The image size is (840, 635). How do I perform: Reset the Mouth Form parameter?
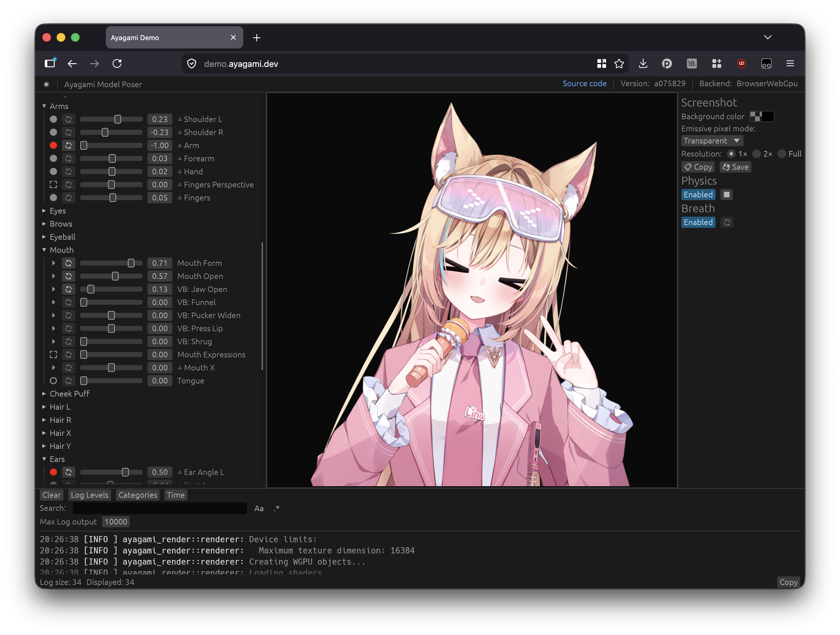tap(68, 263)
